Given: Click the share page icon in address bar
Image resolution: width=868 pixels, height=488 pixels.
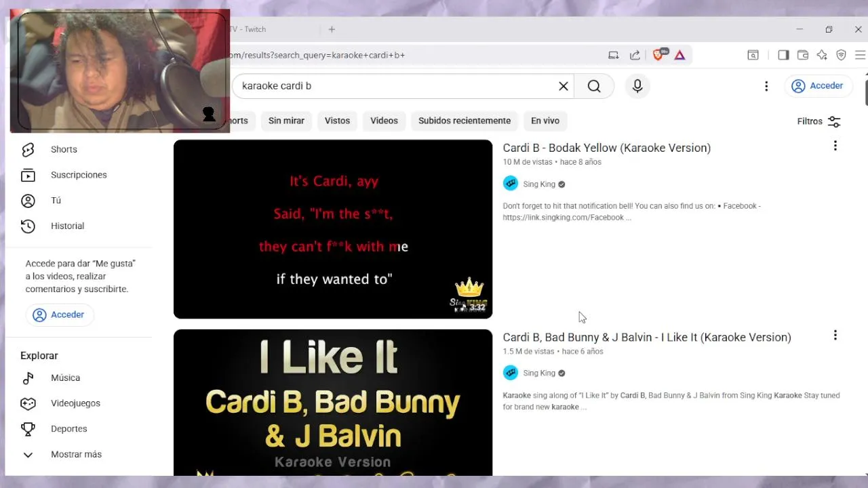Looking at the screenshot, I should point(635,55).
